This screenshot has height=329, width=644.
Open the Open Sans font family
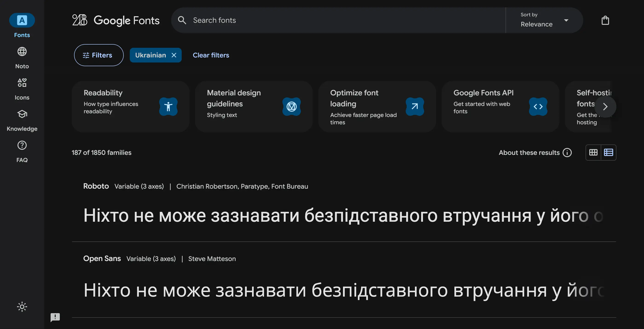(x=102, y=258)
